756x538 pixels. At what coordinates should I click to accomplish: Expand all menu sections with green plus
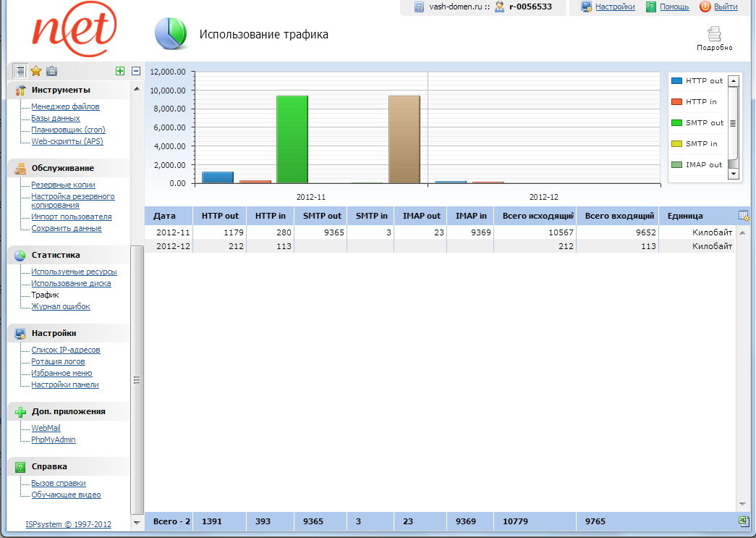[120, 71]
